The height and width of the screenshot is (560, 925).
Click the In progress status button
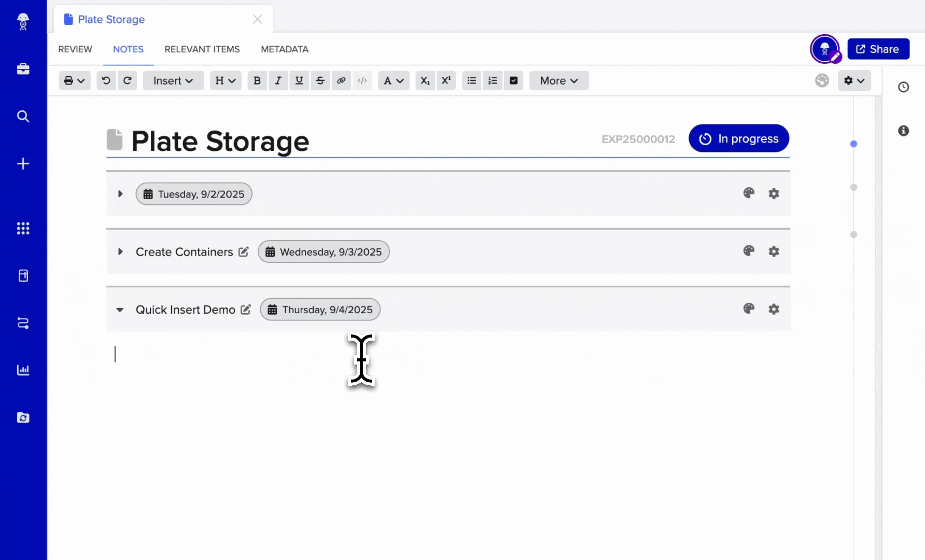(738, 138)
